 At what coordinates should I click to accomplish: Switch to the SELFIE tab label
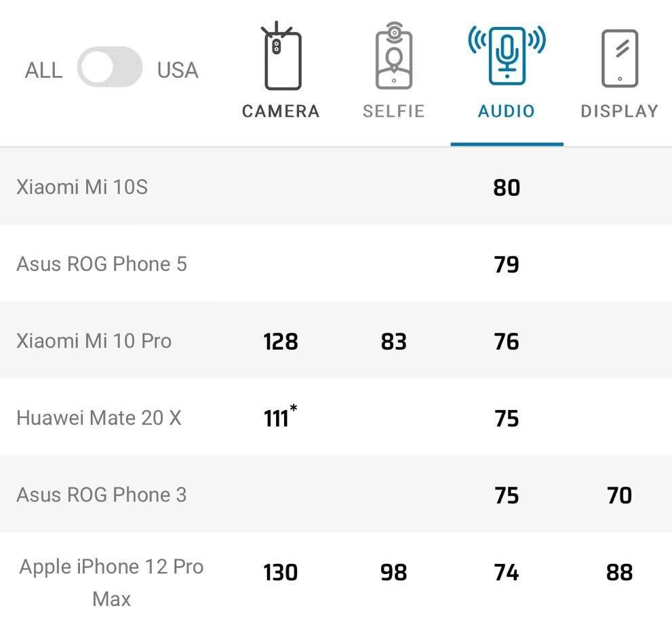[x=394, y=111]
